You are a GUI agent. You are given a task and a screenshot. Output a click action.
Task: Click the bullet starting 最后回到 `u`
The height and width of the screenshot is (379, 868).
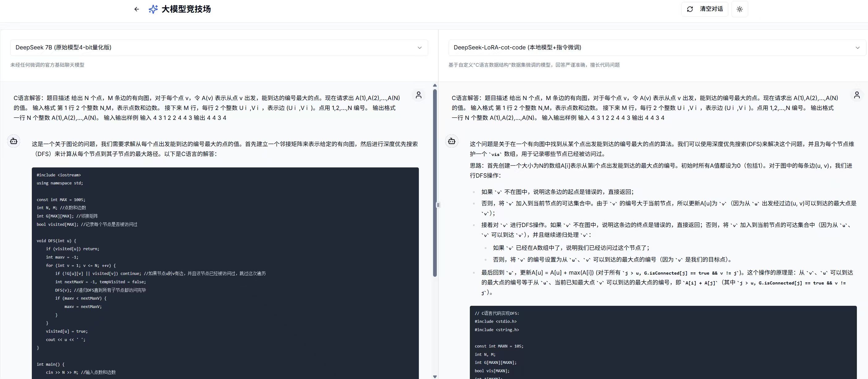click(x=667, y=282)
